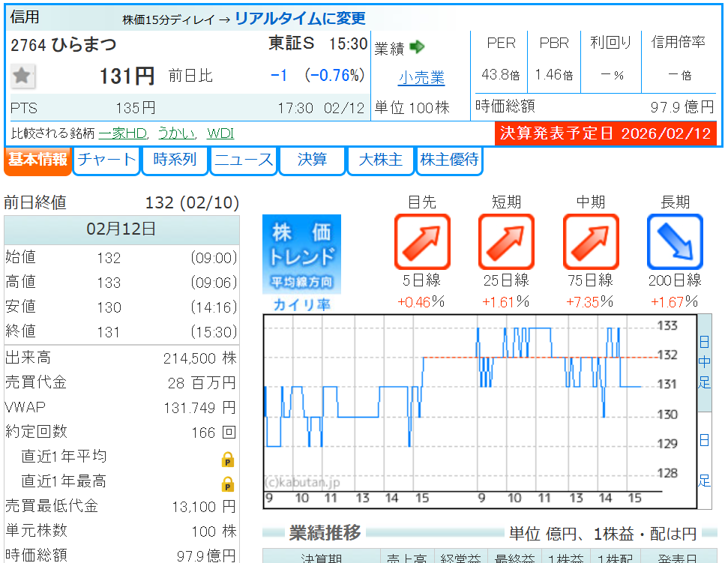Image resolution: width=728 pixels, height=563 pixels.
Task: Click the 短期 25日線 up-arrow trend icon
Action: point(506,241)
